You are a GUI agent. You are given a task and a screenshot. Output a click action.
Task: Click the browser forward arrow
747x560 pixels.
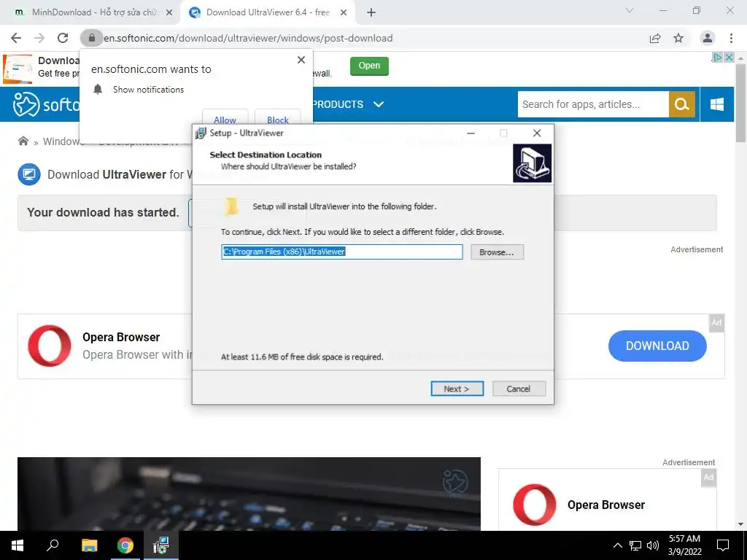[x=39, y=38]
